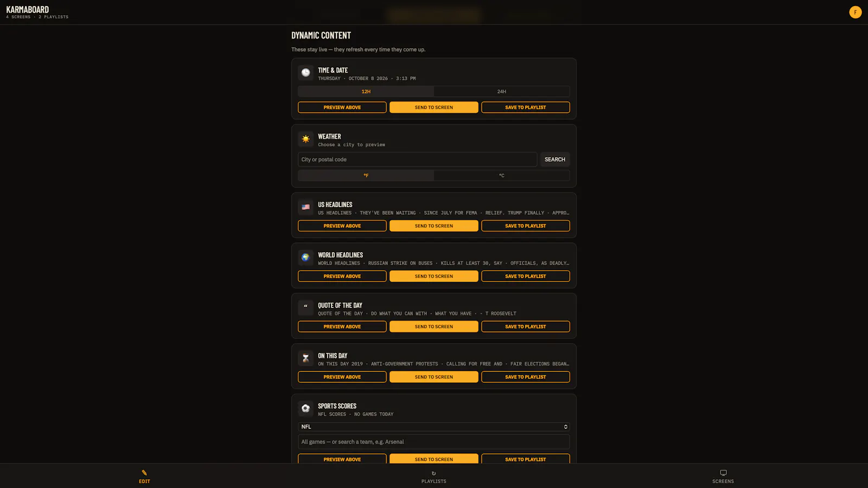
Task: Save Quote of the Day to playlist
Action: pos(526,327)
